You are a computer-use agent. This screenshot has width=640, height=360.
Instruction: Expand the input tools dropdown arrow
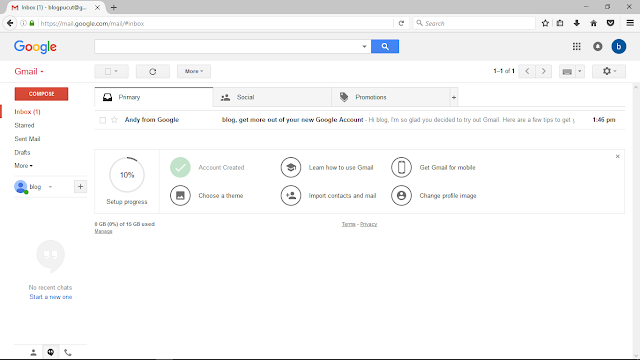(580, 71)
